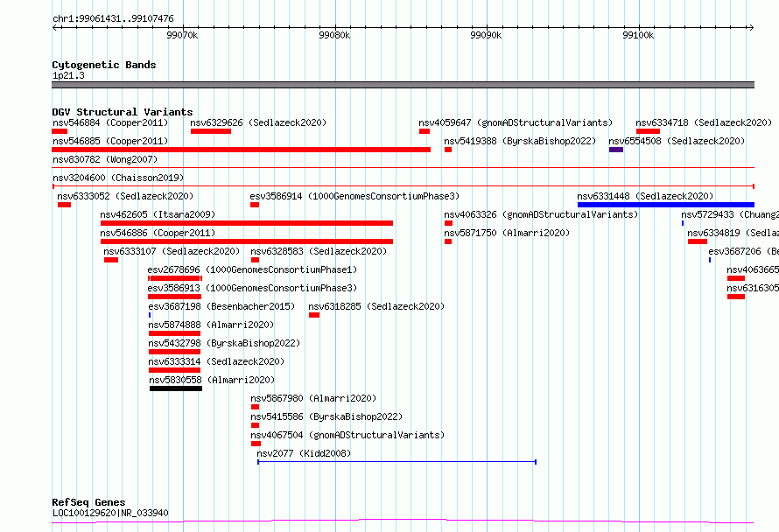This screenshot has width=779, height=532.
Task: Click the 1p21.3 cytogenetic band bar
Action: tap(403, 85)
